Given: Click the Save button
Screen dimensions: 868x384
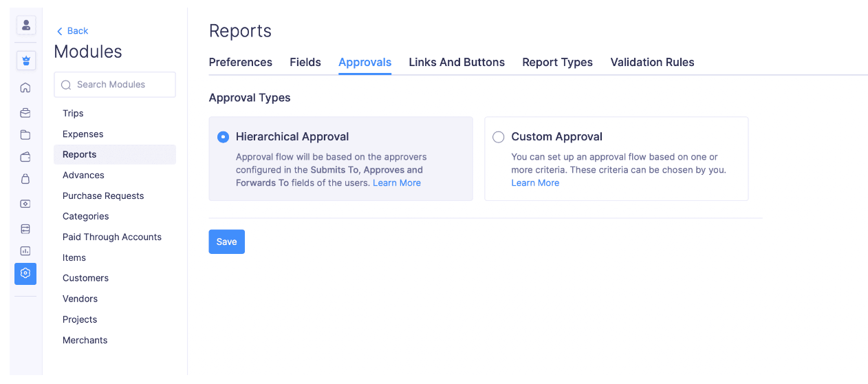Looking at the screenshot, I should coord(226,242).
